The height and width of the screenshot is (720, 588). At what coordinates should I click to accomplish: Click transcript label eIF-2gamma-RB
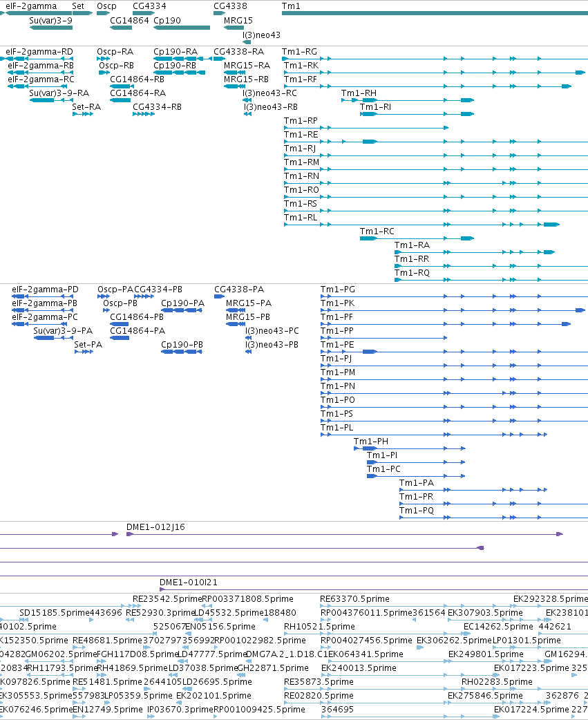pos(41,66)
